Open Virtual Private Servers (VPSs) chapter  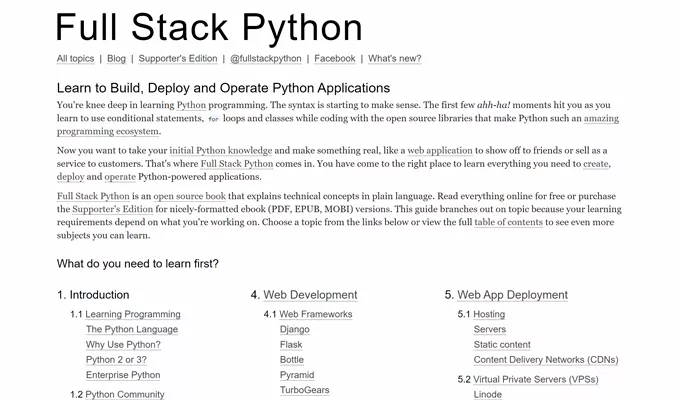(x=536, y=379)
